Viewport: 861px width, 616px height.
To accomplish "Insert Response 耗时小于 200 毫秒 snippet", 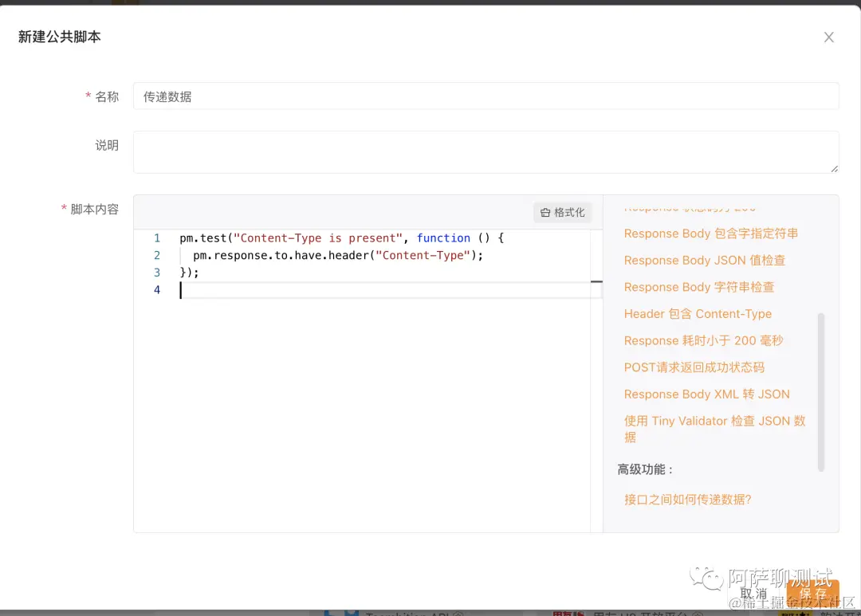I will click(x=703, y=341).
